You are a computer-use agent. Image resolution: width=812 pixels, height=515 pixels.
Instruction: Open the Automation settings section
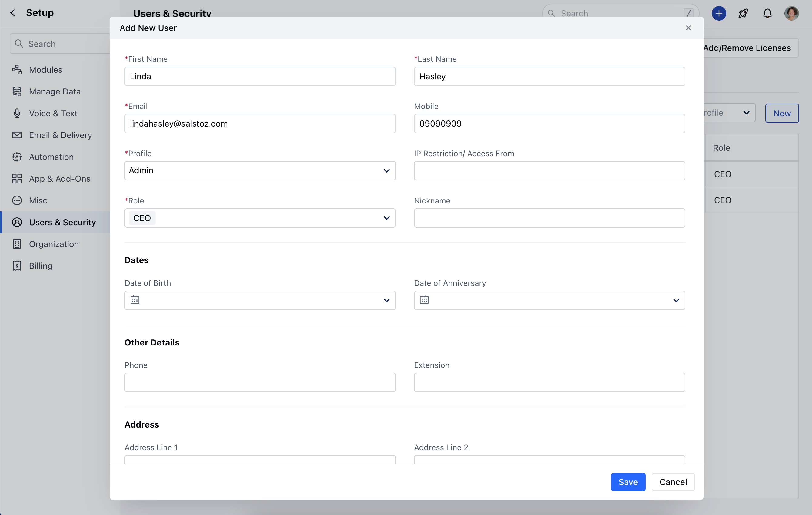[x=51, y=157]
